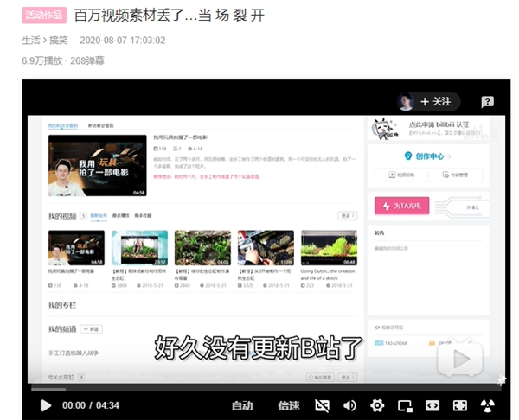This screenshot has height=420, width=519.
Task: Follow the uploader with 关注 button
Action: (437, 102)
